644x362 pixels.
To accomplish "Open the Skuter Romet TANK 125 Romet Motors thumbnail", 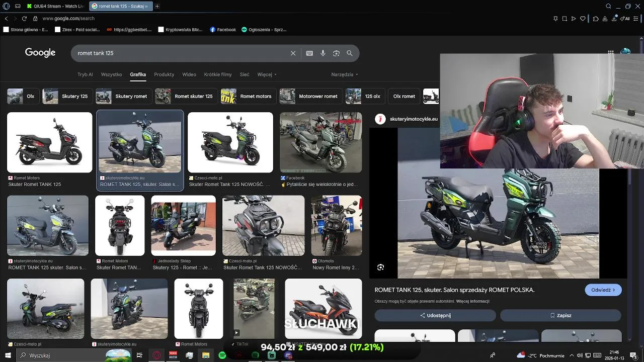I will click(x=50, y=142).
